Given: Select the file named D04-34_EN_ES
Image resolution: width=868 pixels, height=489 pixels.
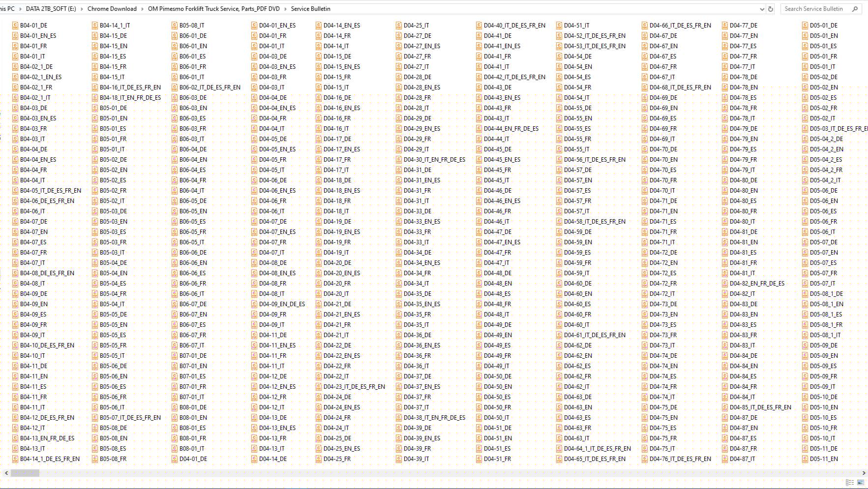Looking at the screenshot, I should 422,263.
